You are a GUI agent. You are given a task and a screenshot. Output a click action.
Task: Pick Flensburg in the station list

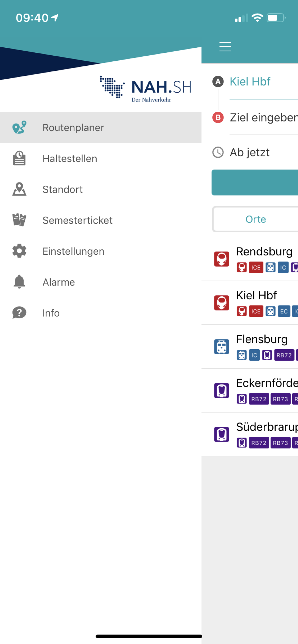tap(250, 347)
